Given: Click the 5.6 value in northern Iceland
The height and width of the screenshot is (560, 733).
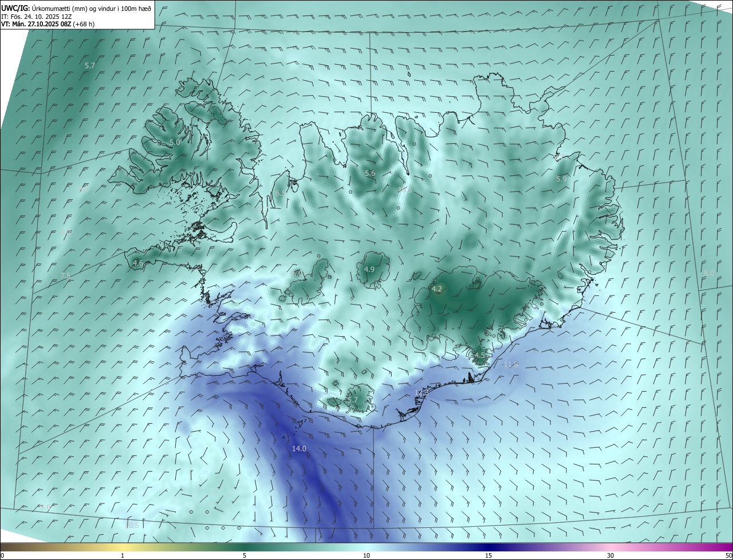Looking at the screenshot, I should point(370,173).
